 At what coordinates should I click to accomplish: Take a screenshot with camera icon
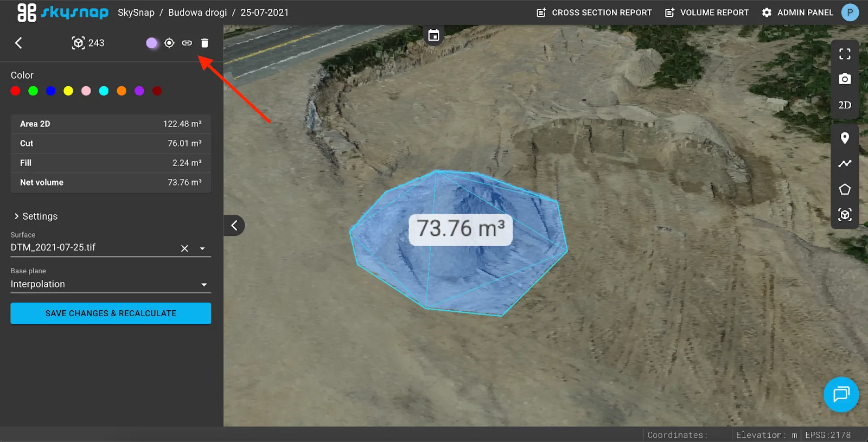click(x=845, y=79)
